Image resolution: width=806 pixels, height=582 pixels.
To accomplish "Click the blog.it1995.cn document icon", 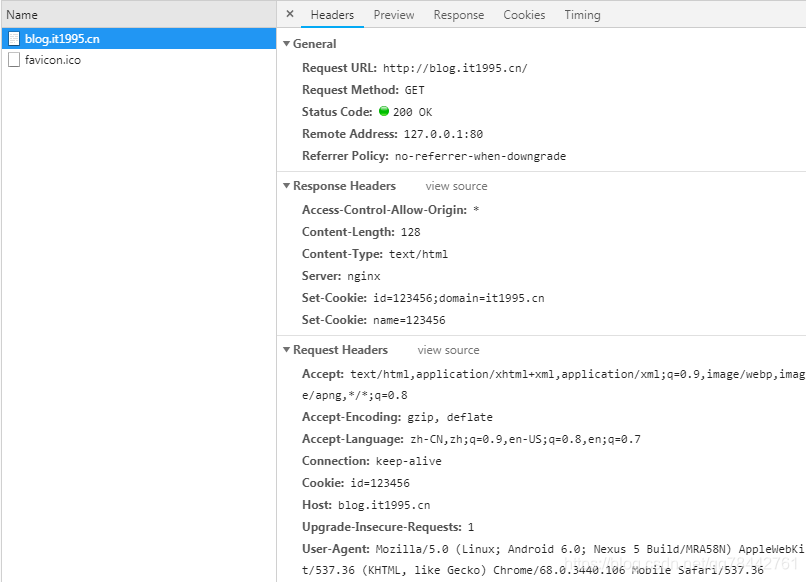I will click(14, 39).
